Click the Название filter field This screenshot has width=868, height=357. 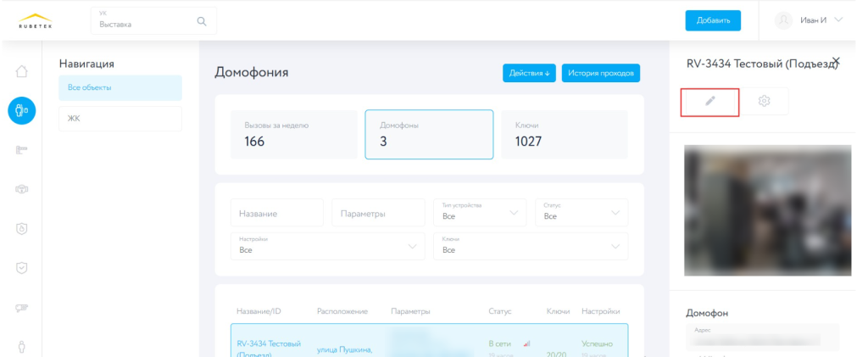pos(277,213)
